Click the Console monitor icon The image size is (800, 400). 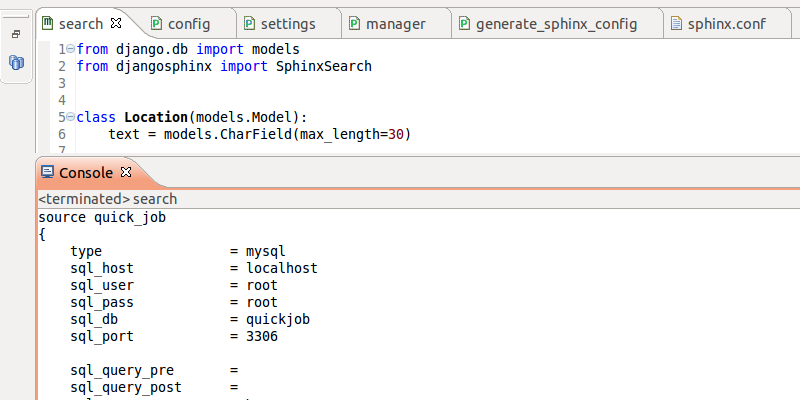(47, 173)
